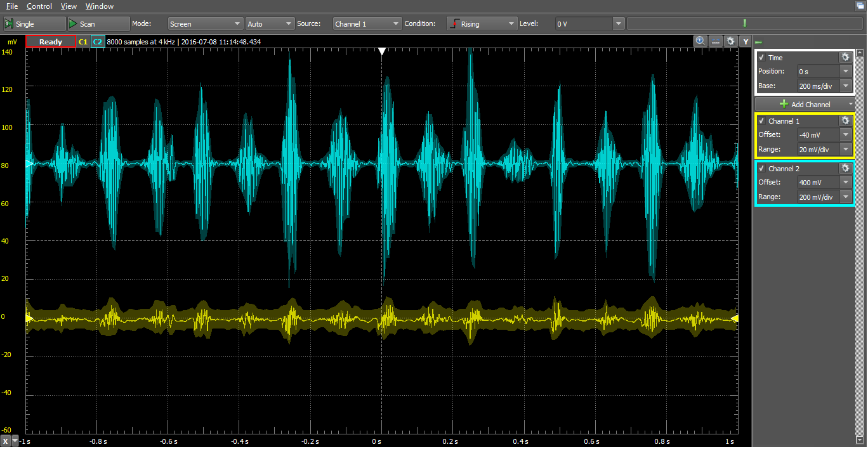Screen dimensions: 868x449
Task: Open the Channel 2 settings gear
Action: (x=845, y=168)
